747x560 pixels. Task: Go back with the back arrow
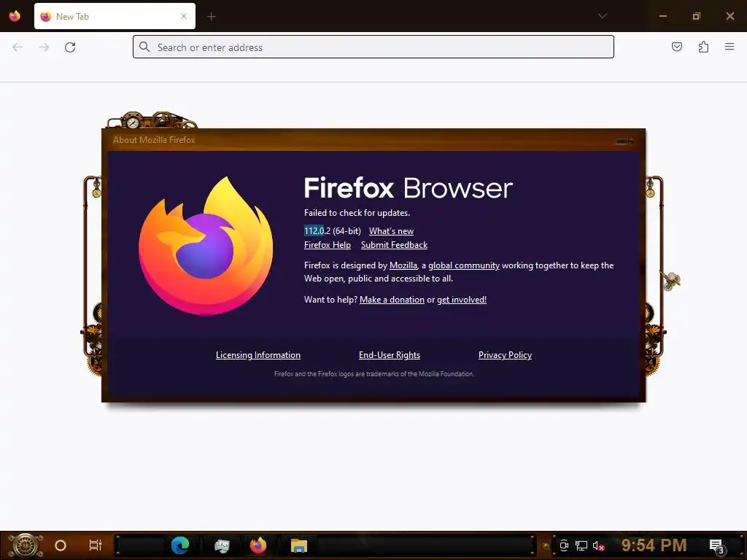(x=18, y=47)
